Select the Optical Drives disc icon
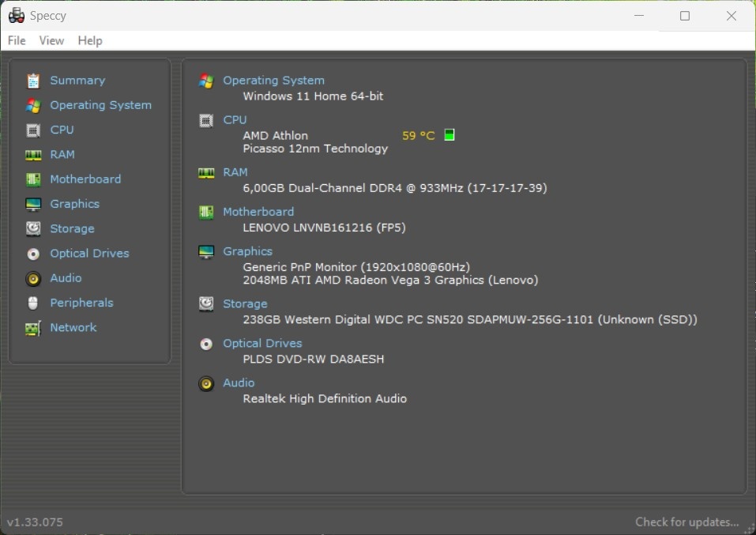This screenshot has width=756, height=535. pyautogui.click(x=33, y=253)
